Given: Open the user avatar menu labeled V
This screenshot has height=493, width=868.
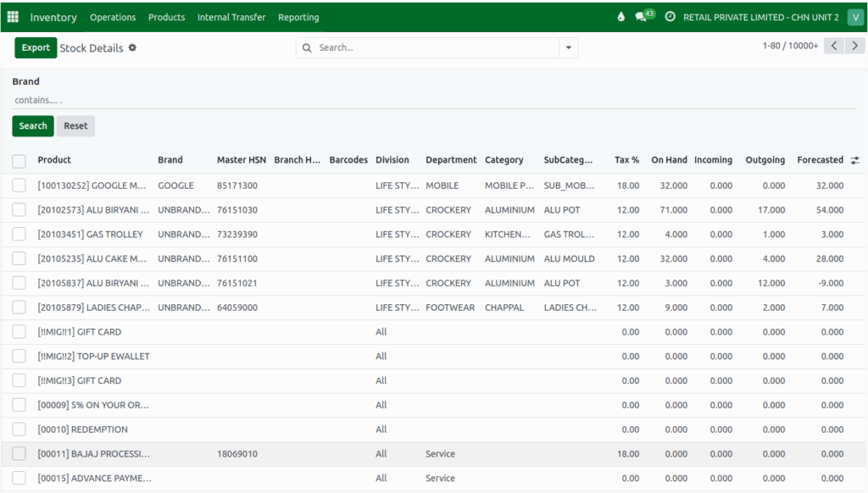Looking at the screenshot, I should click(x=857, y=17).
